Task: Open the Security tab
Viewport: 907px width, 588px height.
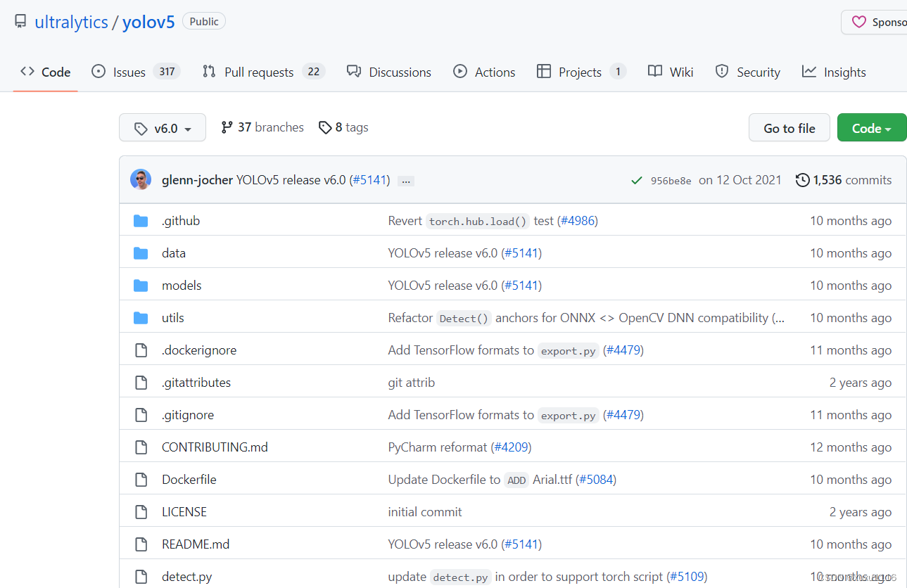Action: click(747, 72)
